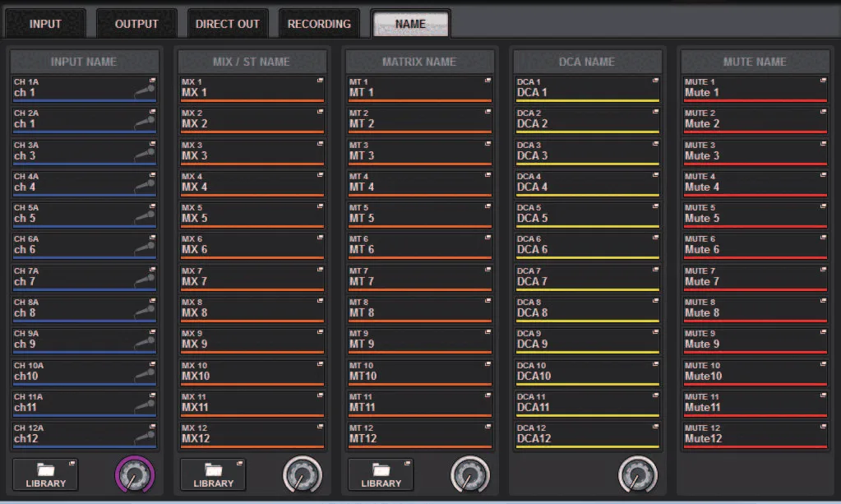Click popup corner icon on MX 1
The width and height of the screenshot is (841, 504).
(320, 81)
